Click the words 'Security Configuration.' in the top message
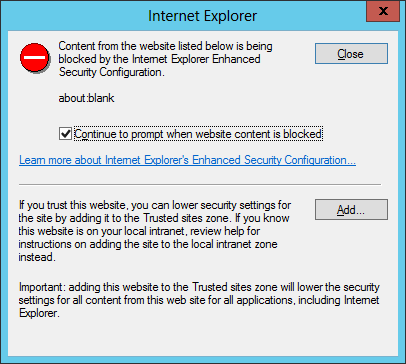Image resolution: width=406 pixels, height=364 pixels. pyautogui.click(x=112, y=72)
